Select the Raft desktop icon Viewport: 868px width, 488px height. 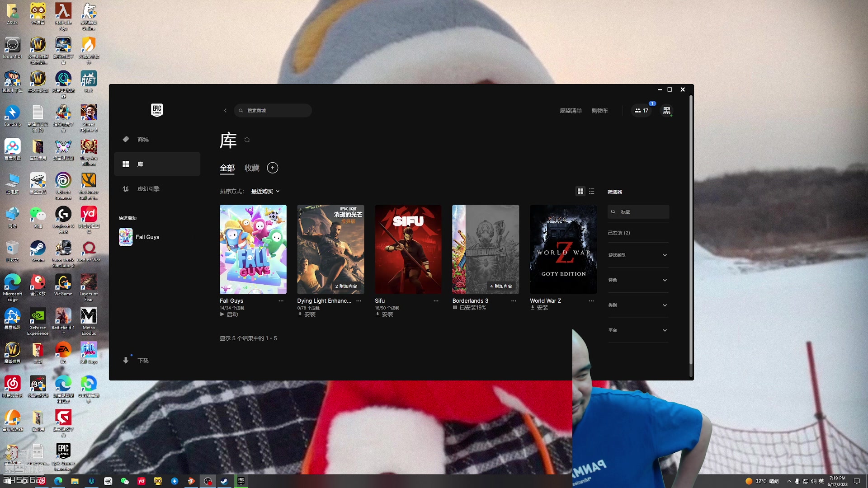[x=89, y=82]
